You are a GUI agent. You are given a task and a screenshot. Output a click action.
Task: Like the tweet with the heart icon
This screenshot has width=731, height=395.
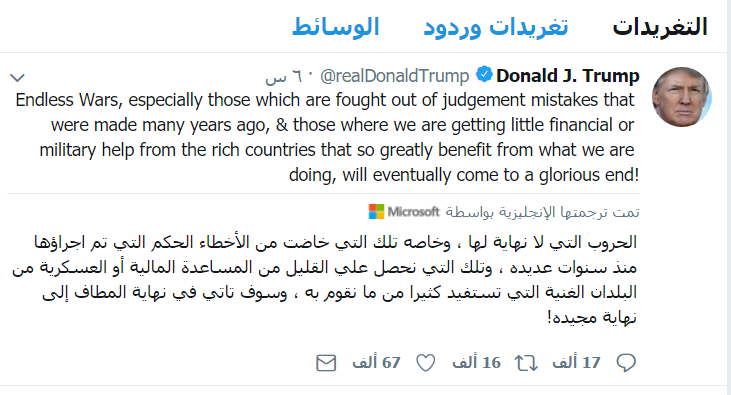point(426,362)
